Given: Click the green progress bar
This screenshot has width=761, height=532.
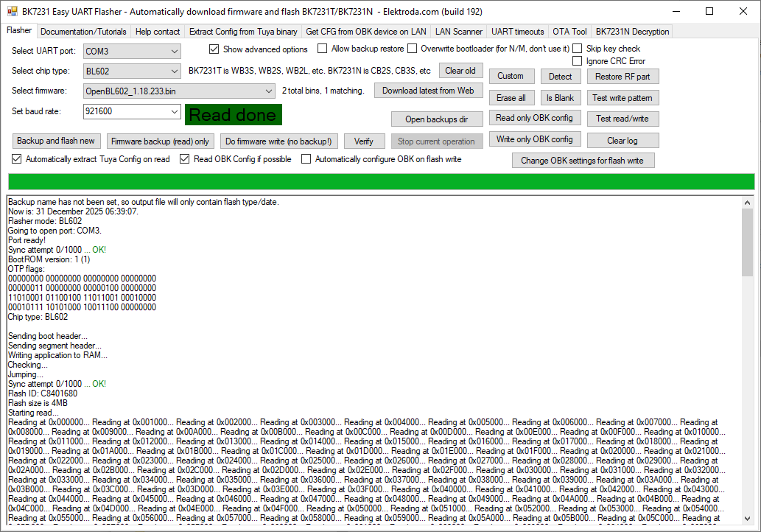Looking at the screenshot, I should point(382,181).
